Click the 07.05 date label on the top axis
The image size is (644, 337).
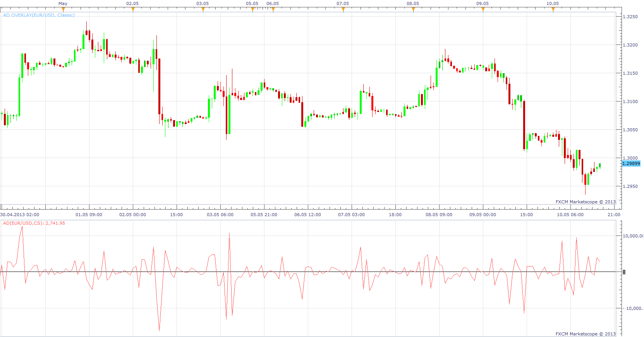pyautogui.click(x=343, y=3)
